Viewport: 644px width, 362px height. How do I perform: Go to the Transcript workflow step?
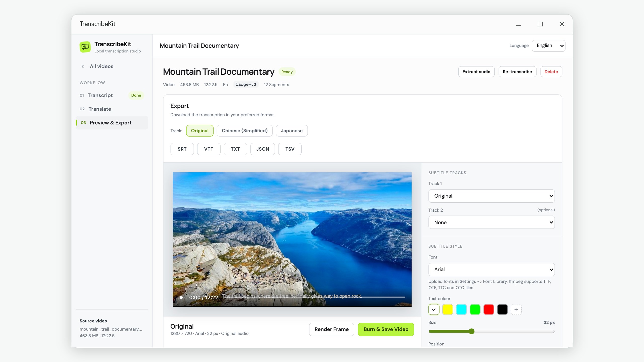click(x=112, y=95)
